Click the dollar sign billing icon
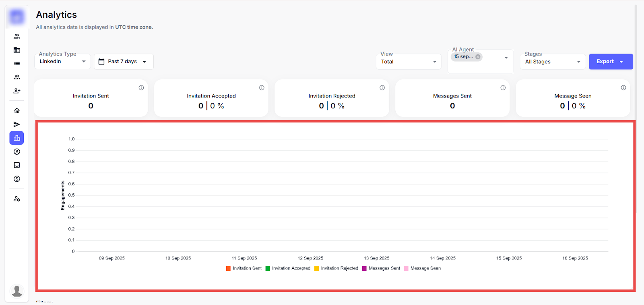The width and height of the screenshot is (644, 305). point(17,179)
